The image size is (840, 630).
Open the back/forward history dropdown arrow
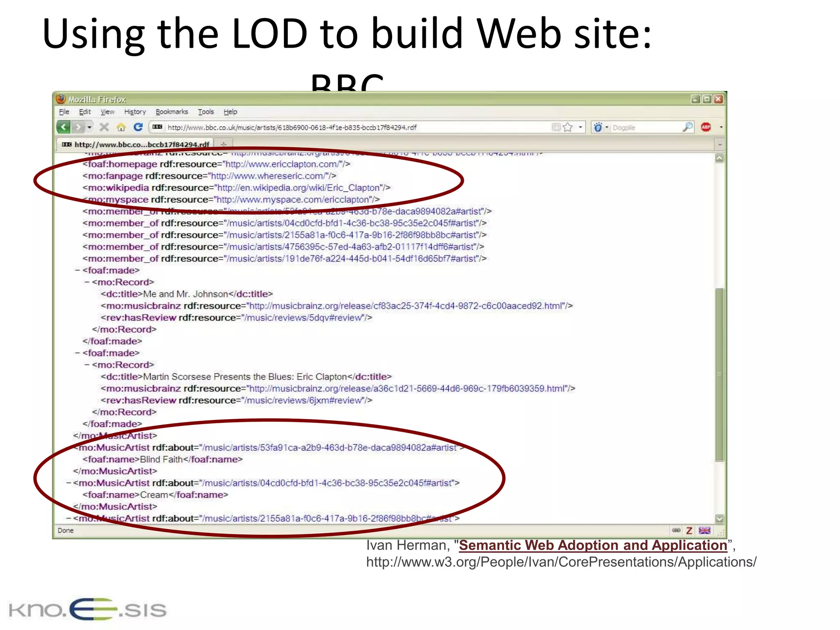click(89, 128)
